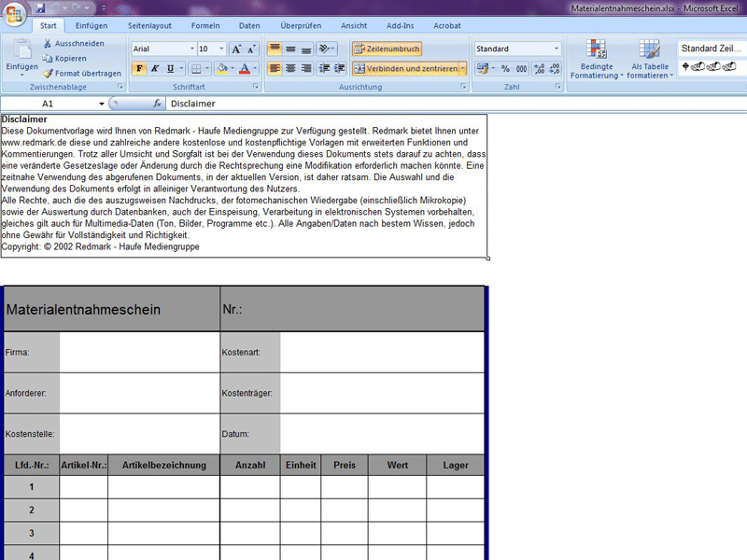This screenshot has height=560, width=747.
Task: Toggle right text alignment
Action: [306, 68]
